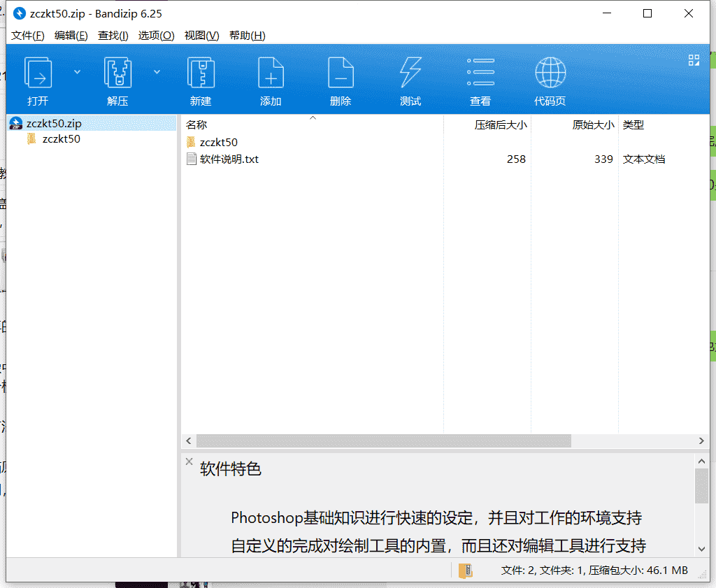This screenshot has width=716, height=588.
Task: Click the toolbar layout grid icon
Action: (x=694, y=60)
